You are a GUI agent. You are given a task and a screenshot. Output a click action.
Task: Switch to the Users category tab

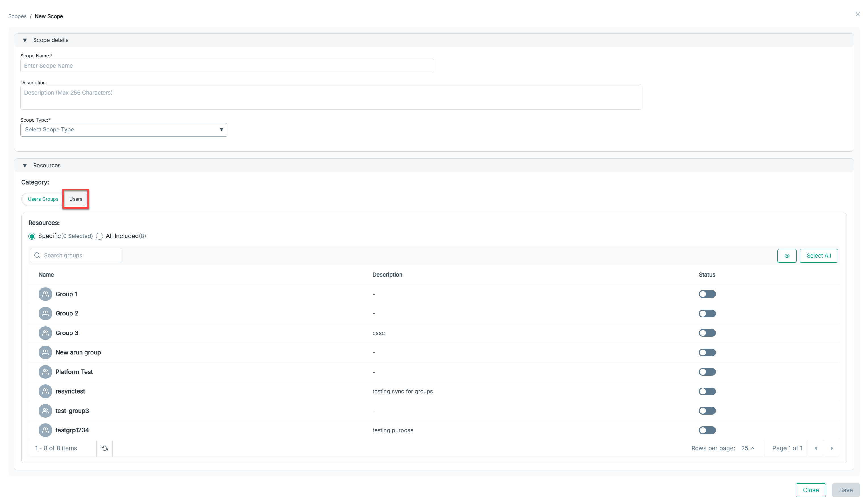pos(76,199)
